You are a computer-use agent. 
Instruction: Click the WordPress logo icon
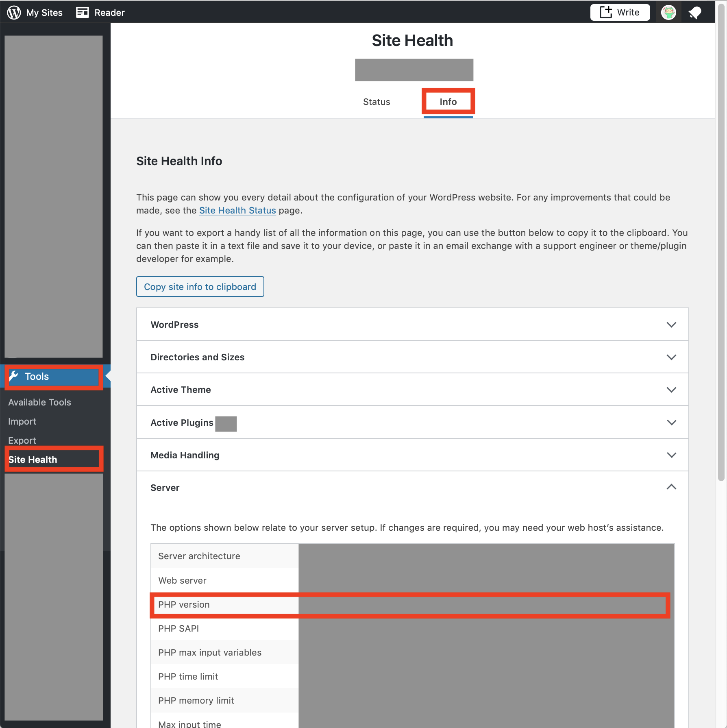14,12
